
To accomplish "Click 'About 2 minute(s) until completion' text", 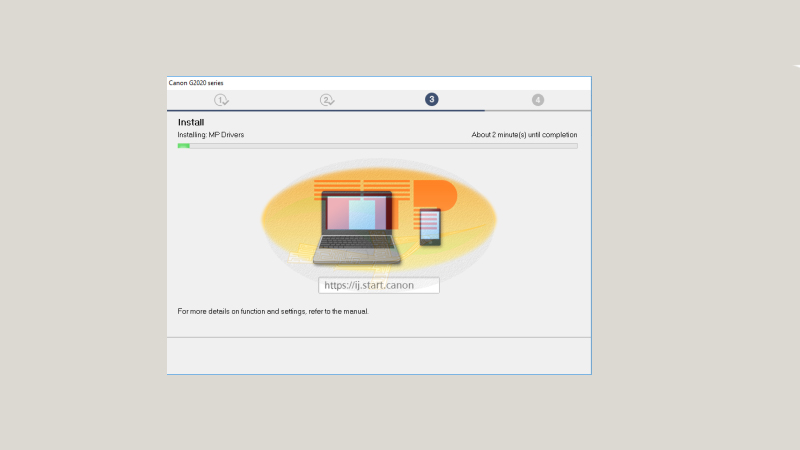I will tap(524, 135).
